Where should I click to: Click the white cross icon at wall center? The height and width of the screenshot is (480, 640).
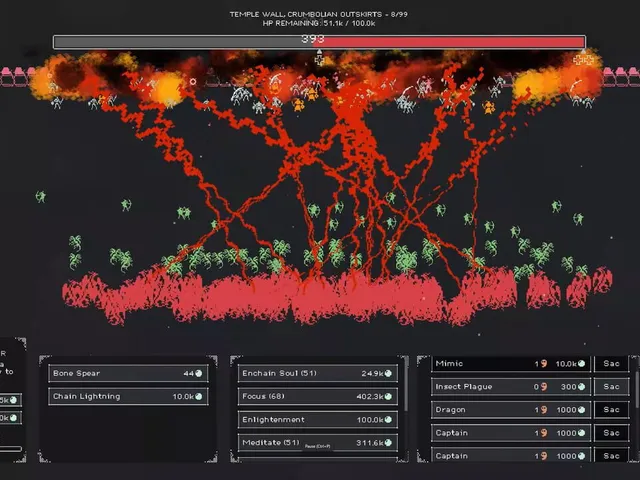coord(319,60)
